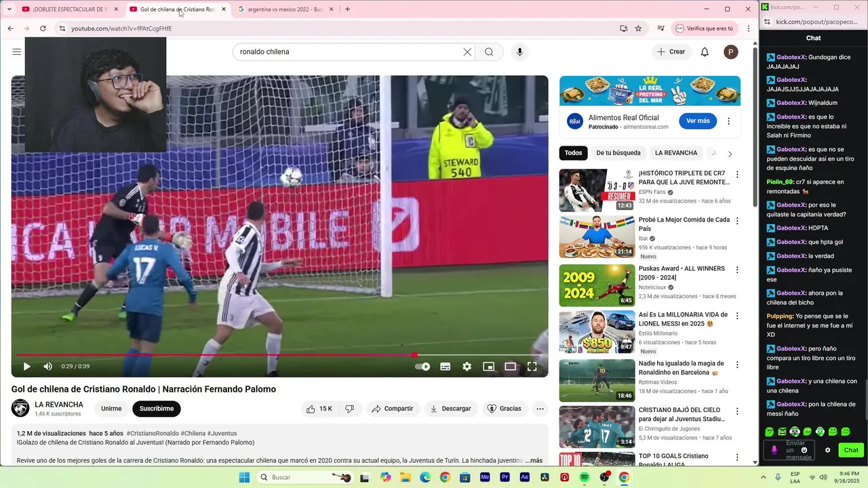Switch video to miniplayer mode

click(x=488, y=367)
